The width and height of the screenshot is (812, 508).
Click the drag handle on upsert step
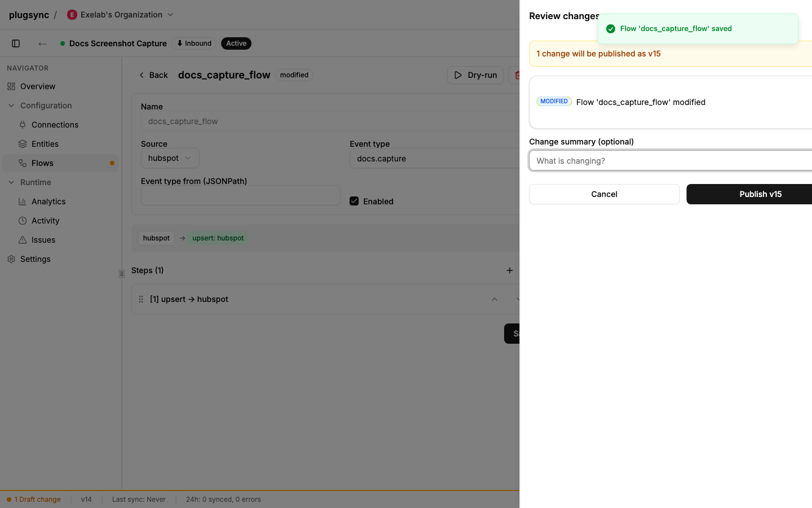(141, 299)
